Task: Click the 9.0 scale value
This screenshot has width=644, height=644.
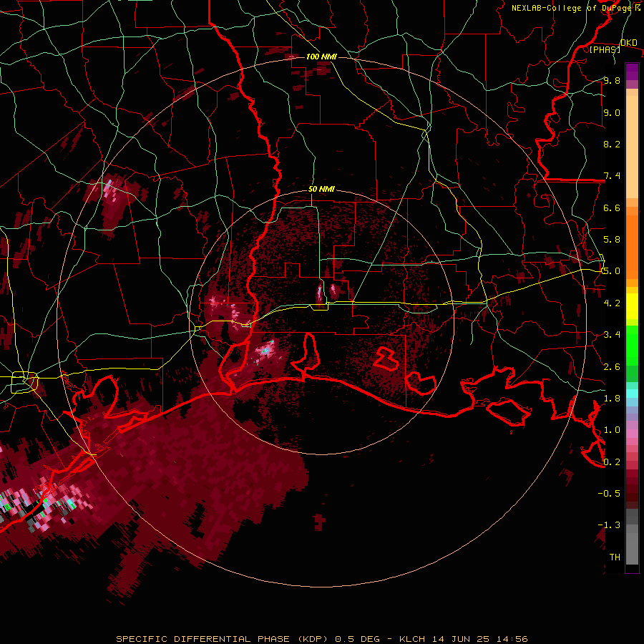Action: coord(612,112)
